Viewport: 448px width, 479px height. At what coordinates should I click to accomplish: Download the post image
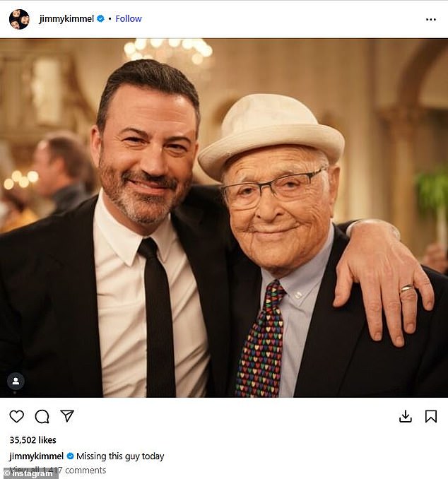click(x=406, y=416)
